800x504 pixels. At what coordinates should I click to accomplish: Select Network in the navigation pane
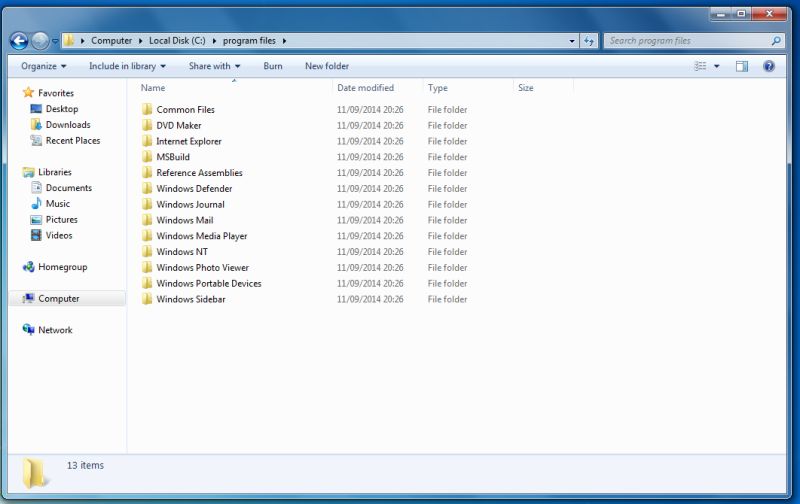pos(55,330)
